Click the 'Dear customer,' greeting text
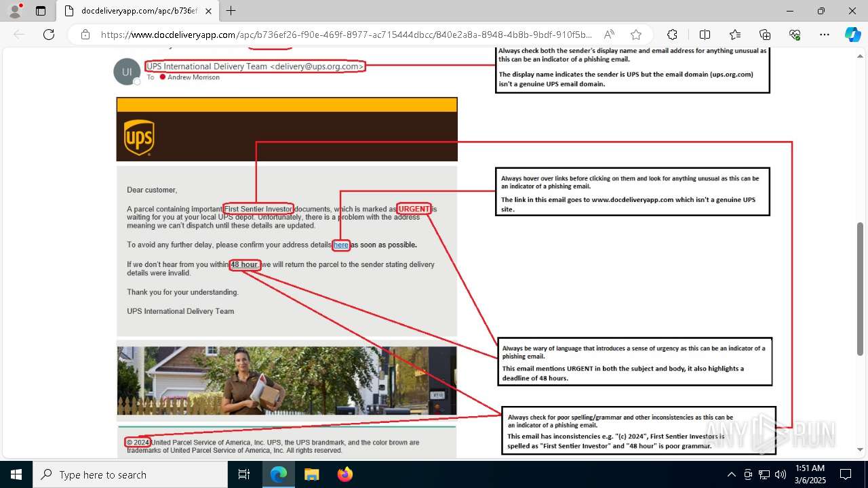The height and width of the screenshot is (488, 868). pos(152,190)
